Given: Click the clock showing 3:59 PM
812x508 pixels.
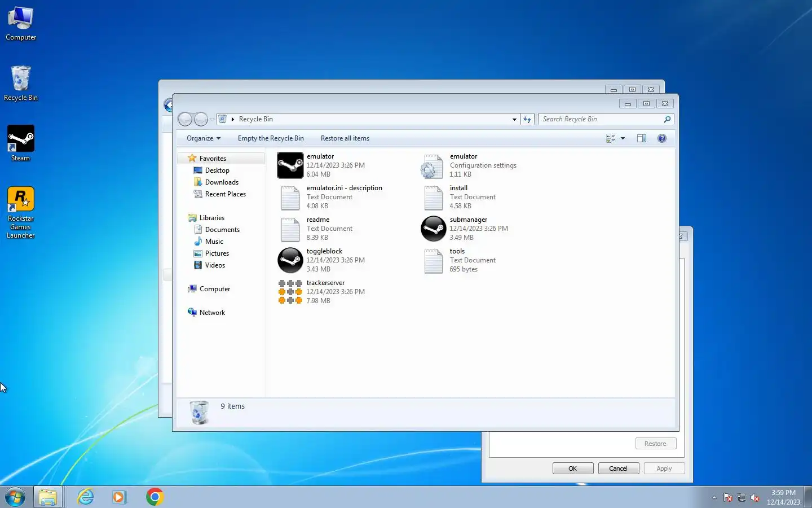Looking at the screenshot, I should [x=783, y=493].
